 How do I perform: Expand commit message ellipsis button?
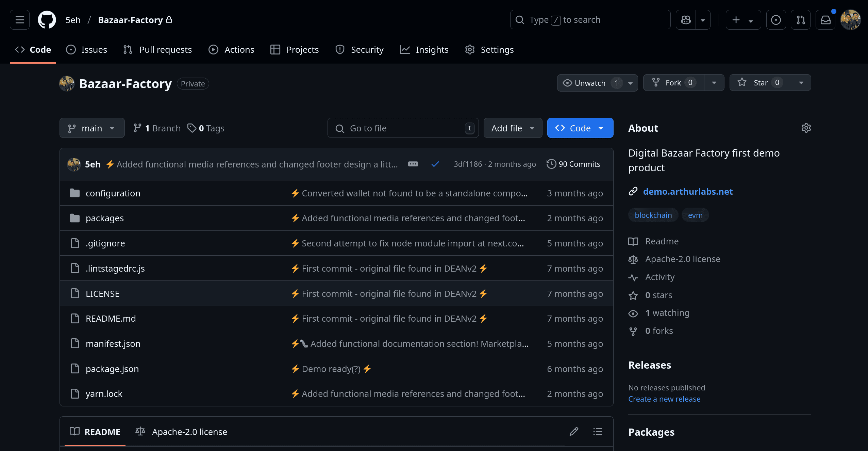coord(413,164)
